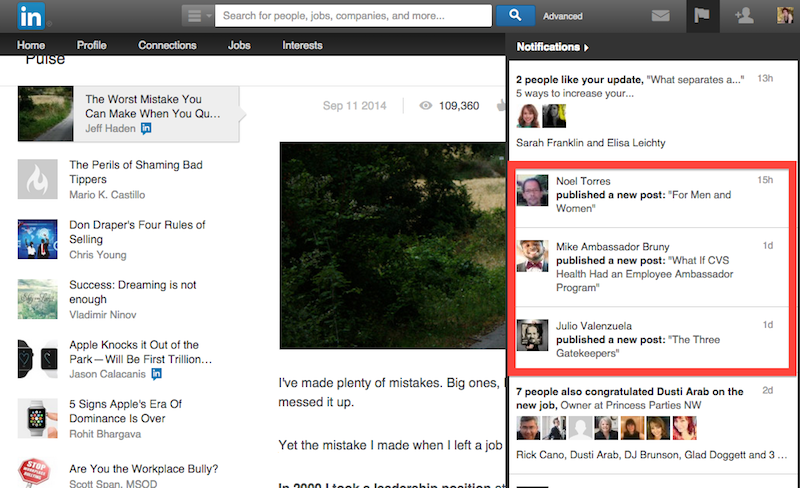The height and width of the screenshot is (488, 800).
Task: Click the road thumbnail for Jeff Haden's article
Action: pos(45,114)
